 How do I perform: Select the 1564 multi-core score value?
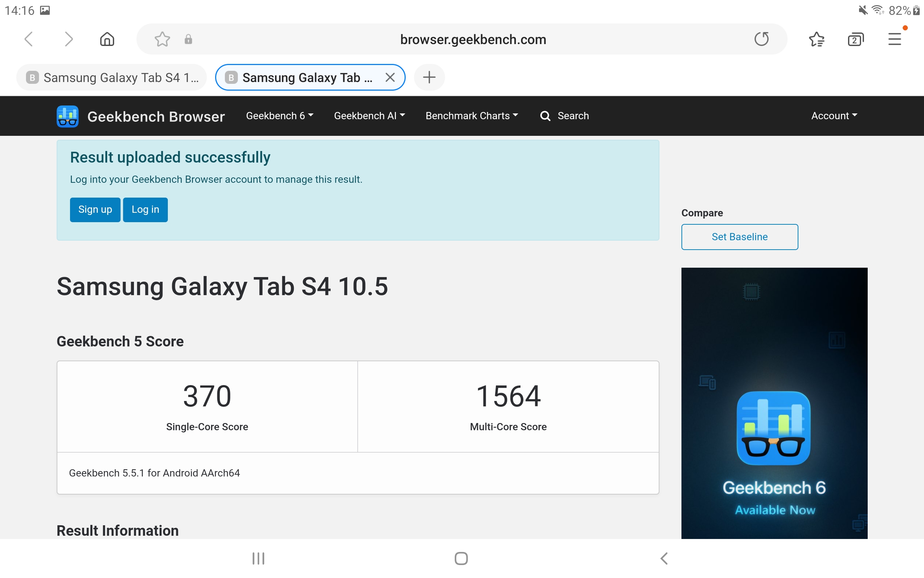508,396
